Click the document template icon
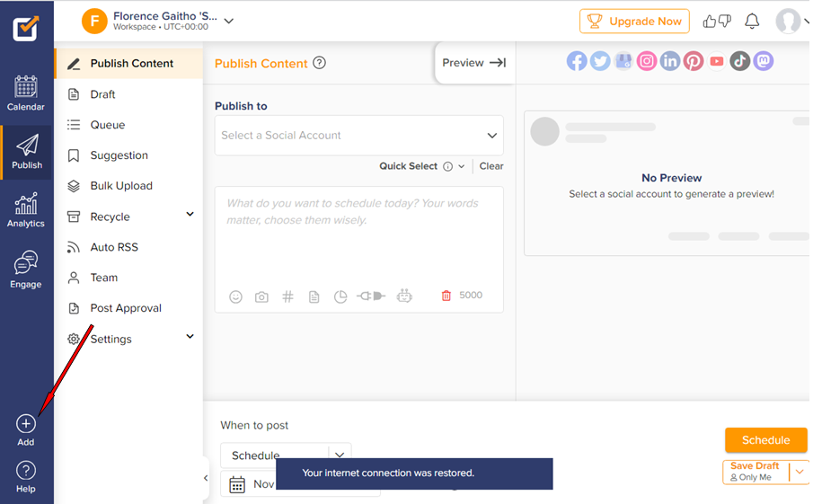 pyautogui.click(x=314, y=296)
